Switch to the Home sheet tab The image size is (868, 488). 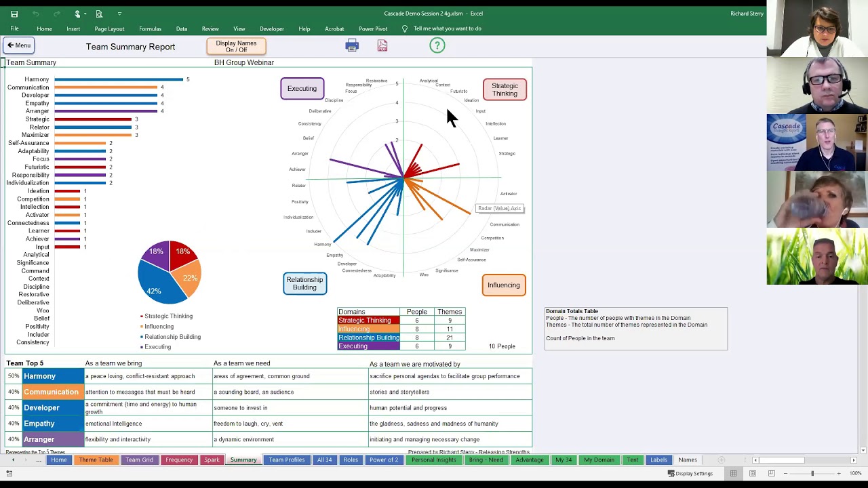[x=58, y=460]
